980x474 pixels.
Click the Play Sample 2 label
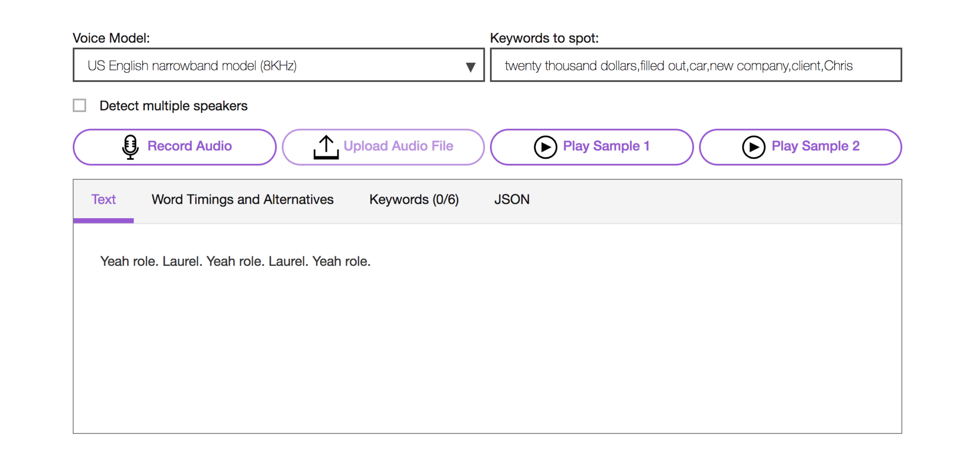click(815, 146)
